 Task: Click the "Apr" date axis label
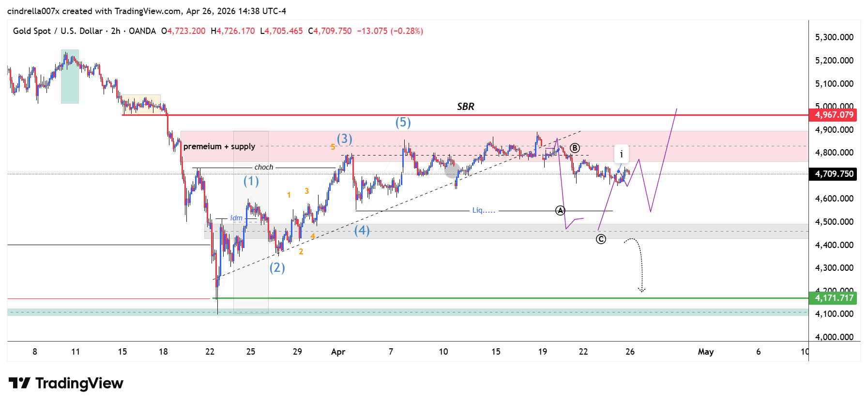pos(338,352)
